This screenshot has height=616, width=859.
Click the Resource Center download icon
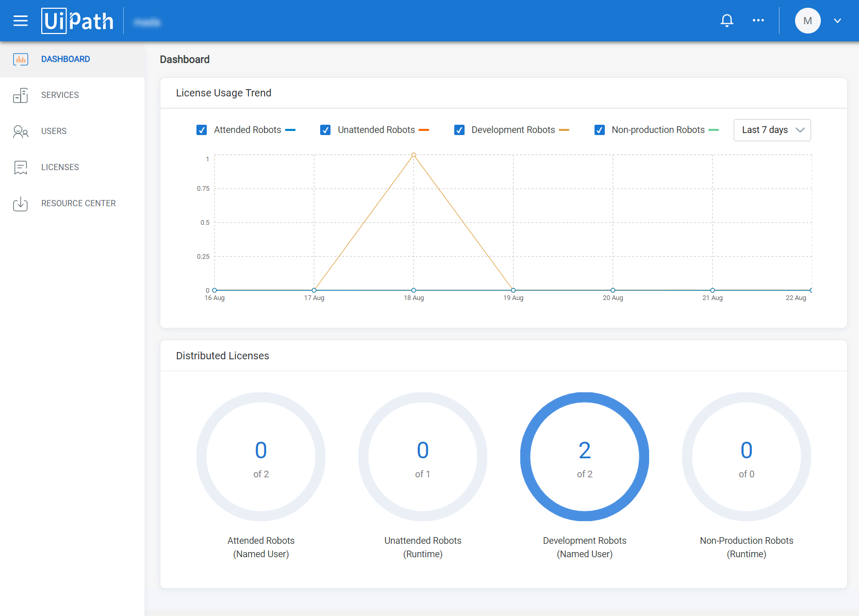(21, 204)
